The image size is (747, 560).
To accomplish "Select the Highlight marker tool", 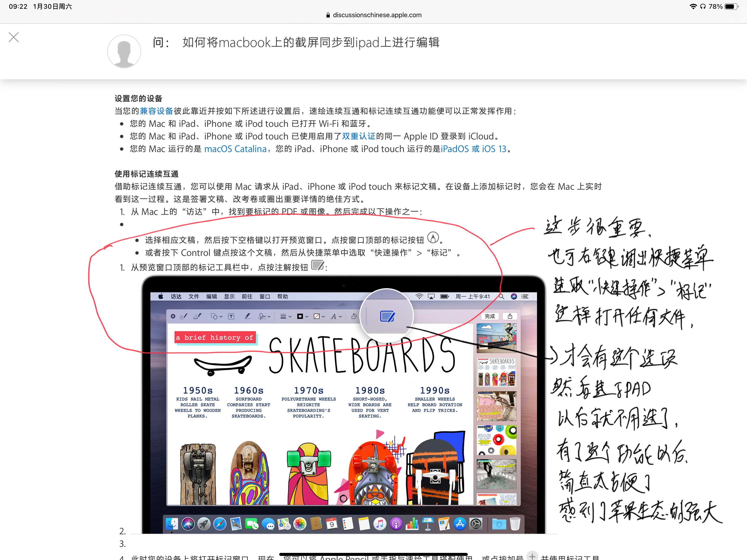I will pyautogui.click(x=247, y=316).
